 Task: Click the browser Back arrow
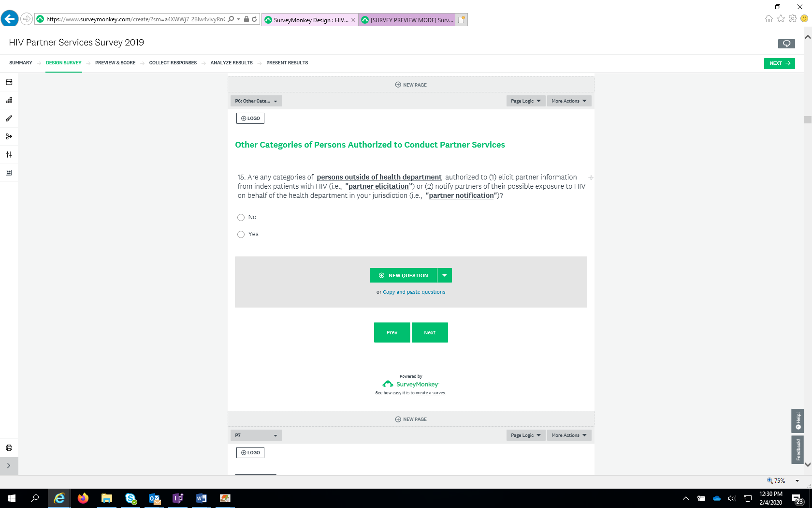pos(10,19)
